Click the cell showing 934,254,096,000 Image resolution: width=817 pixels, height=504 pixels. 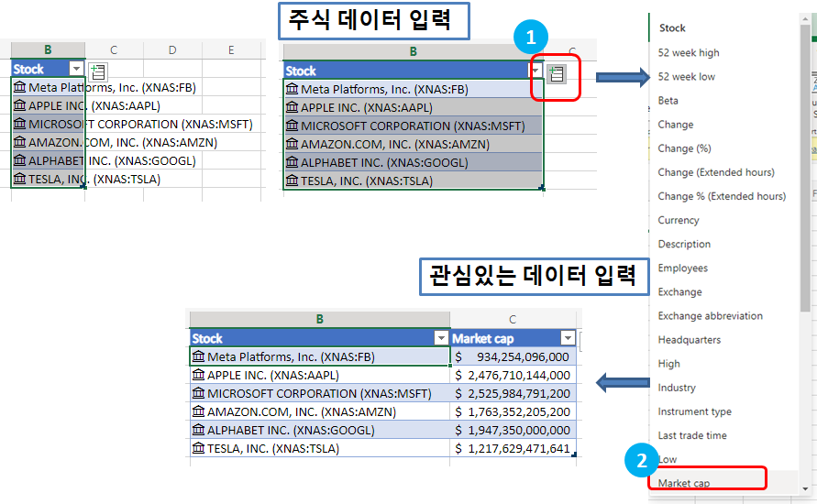513,356
